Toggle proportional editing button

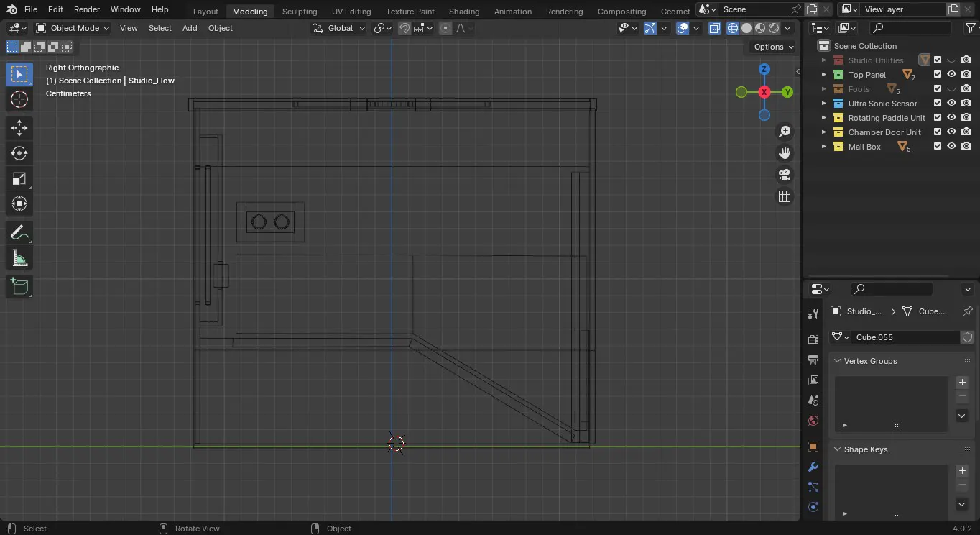(445, 28)
